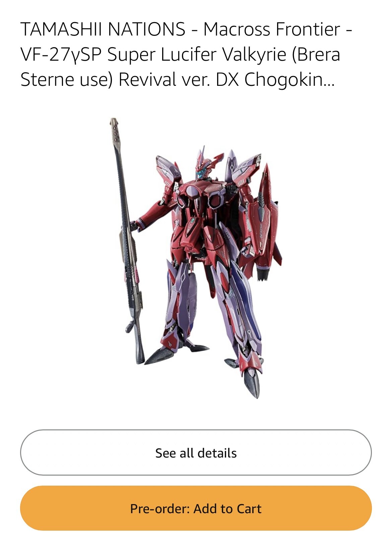Open the See all details button

pos(196,453)
